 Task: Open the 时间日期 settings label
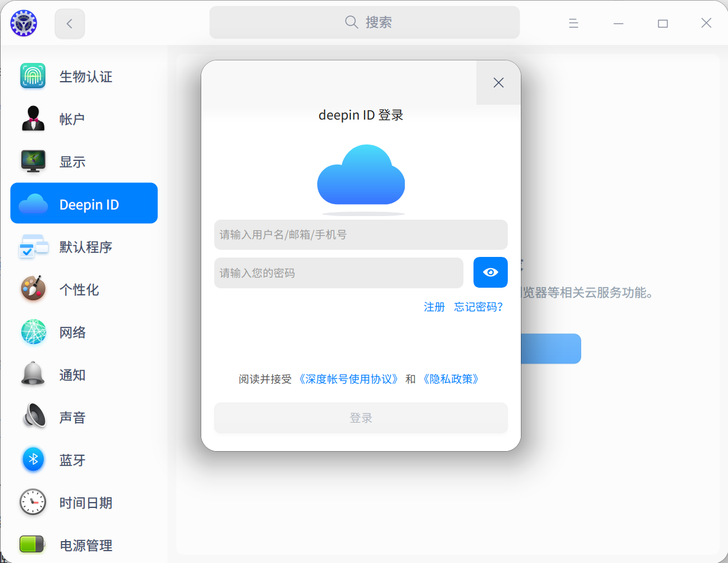coord(86,503)
